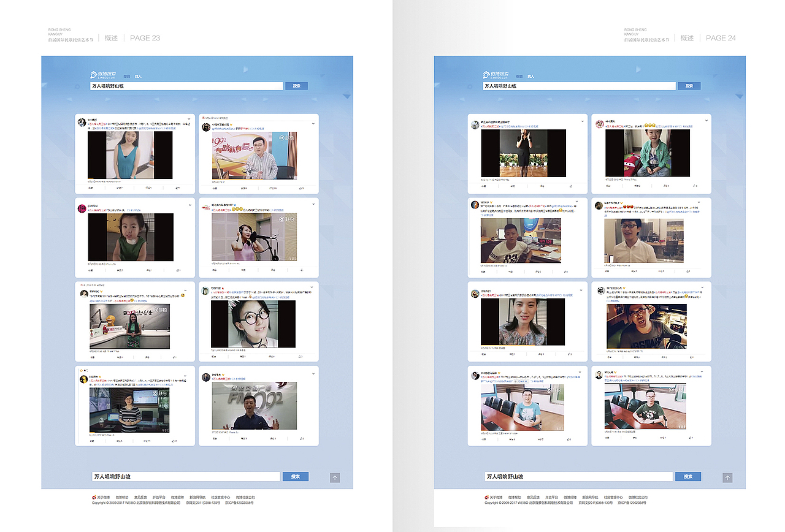
Task: Like the boy in green jacket post
Action: [x=694, y=186]
